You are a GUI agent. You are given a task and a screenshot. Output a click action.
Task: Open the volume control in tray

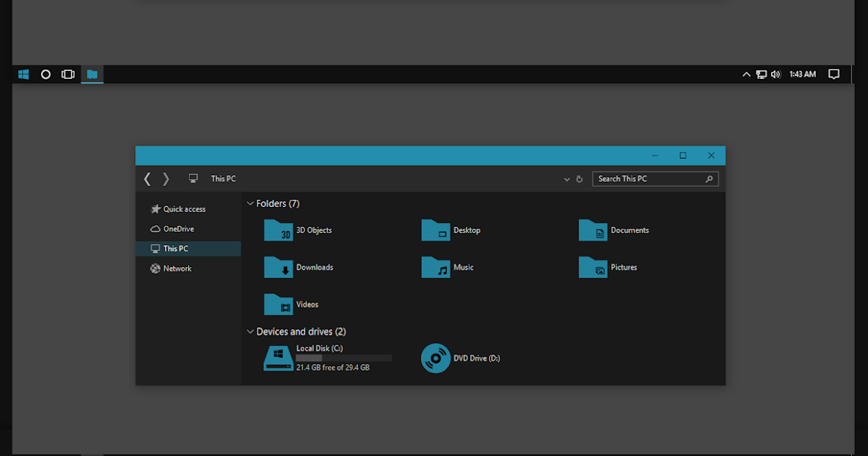pos(776,74)
